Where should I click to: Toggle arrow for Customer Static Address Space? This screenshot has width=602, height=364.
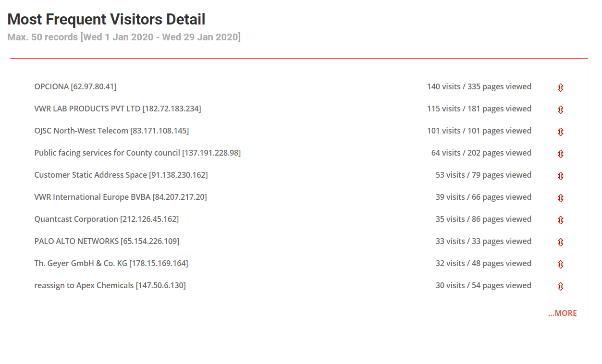click(560, 176)
